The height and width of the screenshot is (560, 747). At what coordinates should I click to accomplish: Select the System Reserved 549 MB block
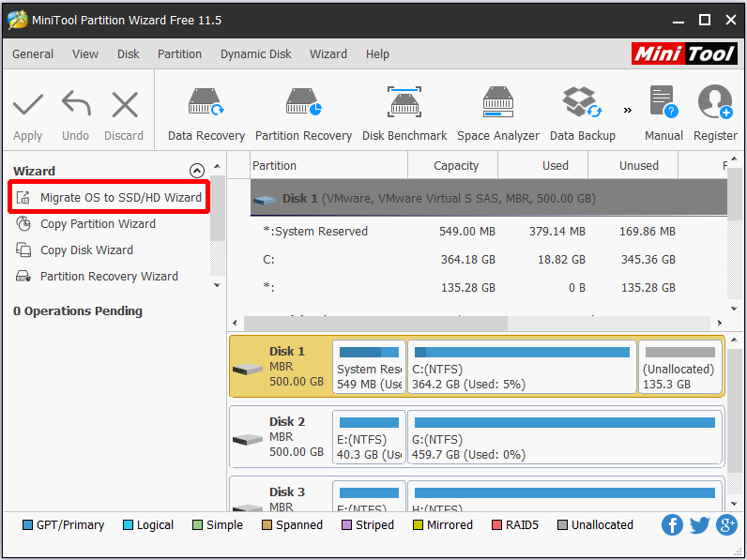(x=369, y=367)
